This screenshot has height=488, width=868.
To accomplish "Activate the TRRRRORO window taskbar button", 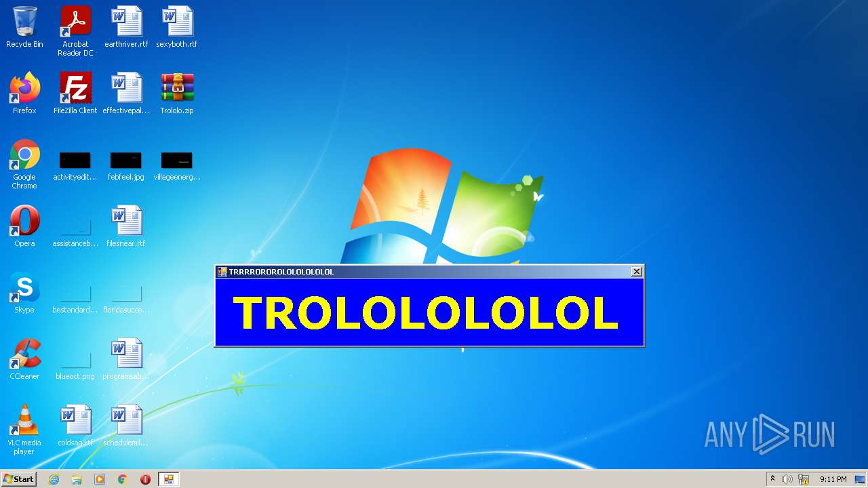I will click(x=168, y=479).
